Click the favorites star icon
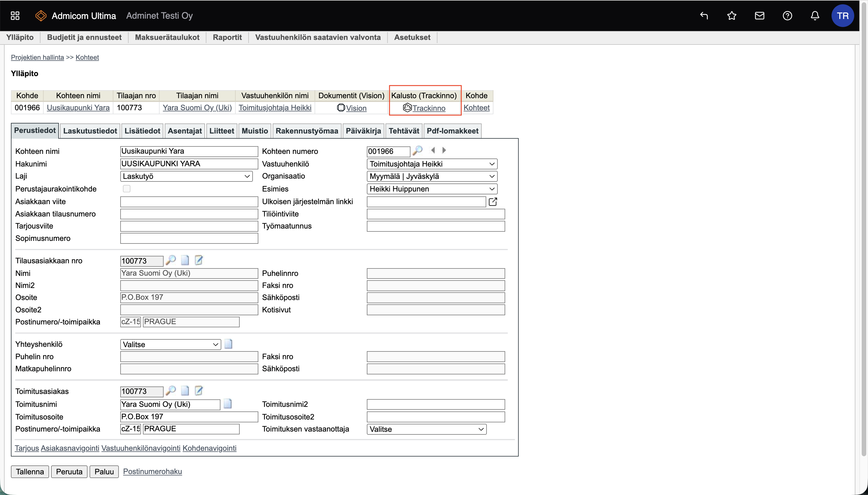 click(732, 16)
